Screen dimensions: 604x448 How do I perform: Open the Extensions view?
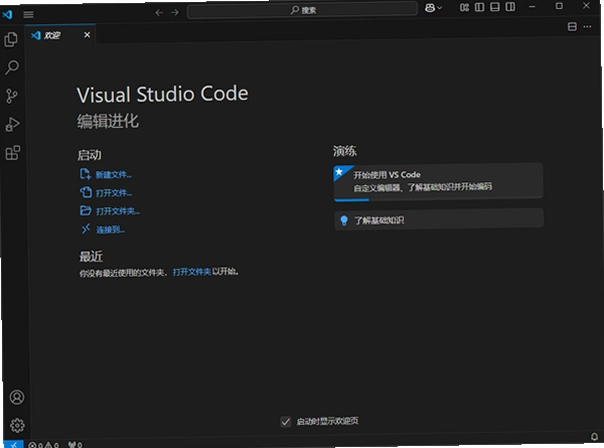coord(13,153)
